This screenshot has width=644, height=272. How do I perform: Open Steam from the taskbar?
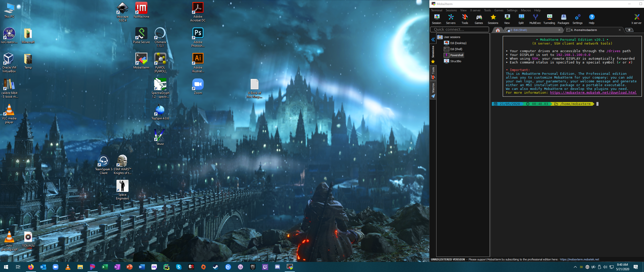(216, 267)
